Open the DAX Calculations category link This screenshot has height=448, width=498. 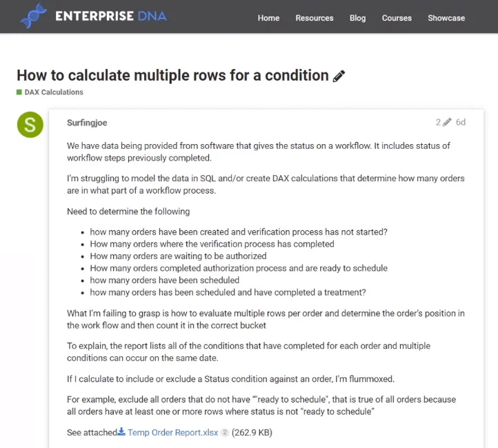(54, 92)
